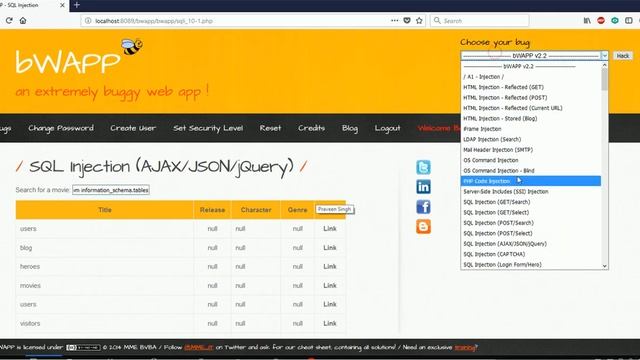Click the heroes table cell
The height and width of the screenshot is (360, 640).
coord(104,267)
